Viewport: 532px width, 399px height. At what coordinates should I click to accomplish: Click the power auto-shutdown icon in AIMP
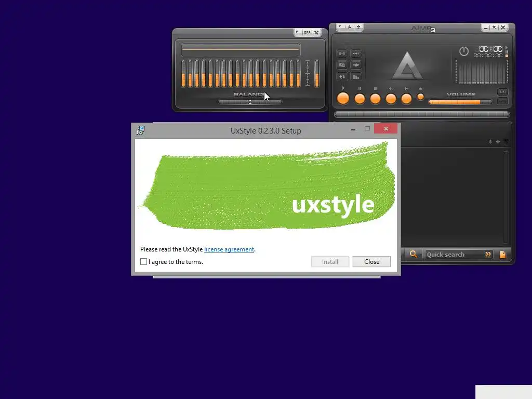pos(464,51)
